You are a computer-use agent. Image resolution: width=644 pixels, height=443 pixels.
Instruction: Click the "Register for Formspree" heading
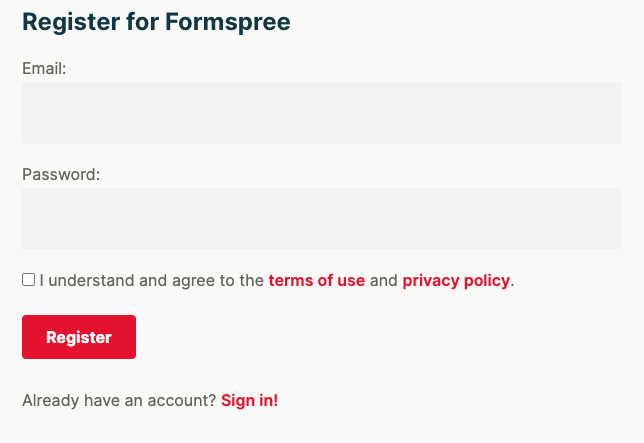coord(156,22)
